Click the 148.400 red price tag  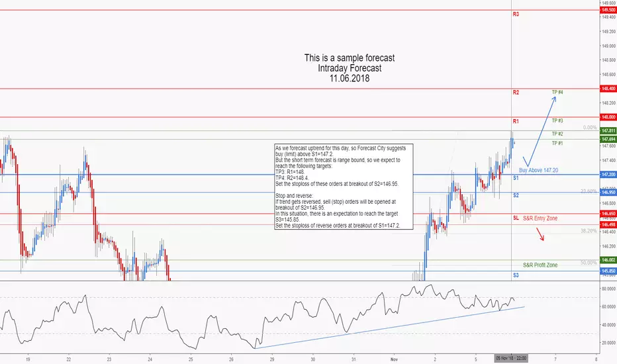pos(608,89)
